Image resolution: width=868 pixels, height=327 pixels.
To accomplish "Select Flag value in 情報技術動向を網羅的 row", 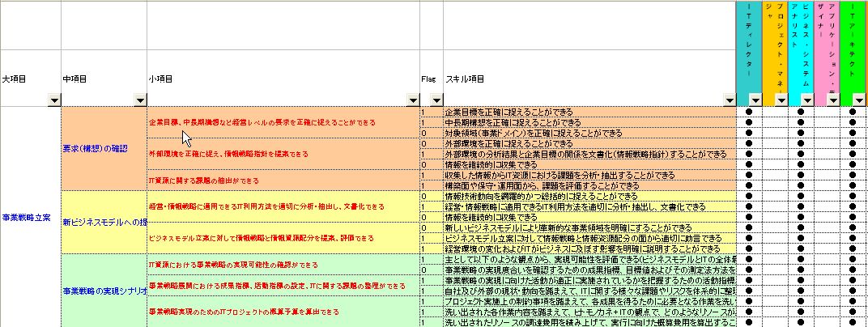I will [x=432, y=196].
